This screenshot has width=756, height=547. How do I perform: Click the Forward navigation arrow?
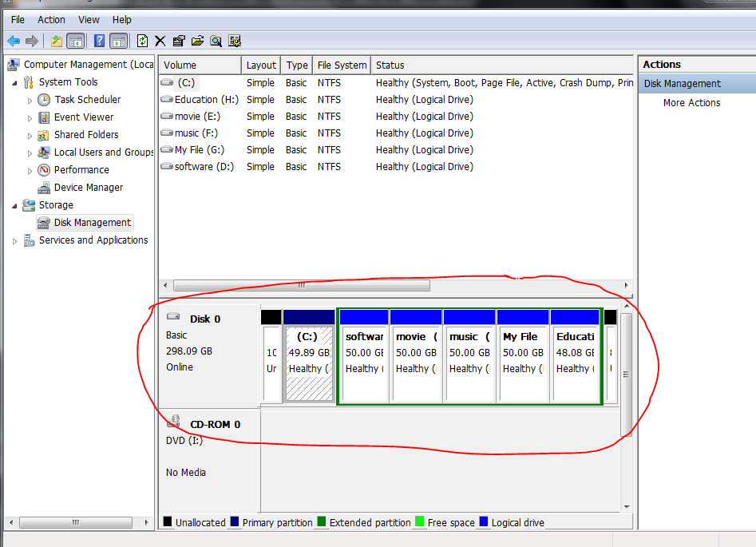[30, 41]
